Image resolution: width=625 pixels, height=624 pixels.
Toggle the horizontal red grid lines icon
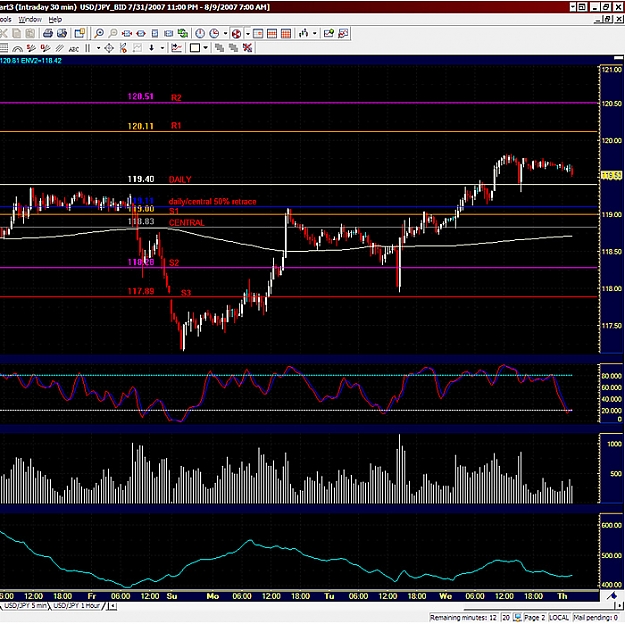[272, 33]
